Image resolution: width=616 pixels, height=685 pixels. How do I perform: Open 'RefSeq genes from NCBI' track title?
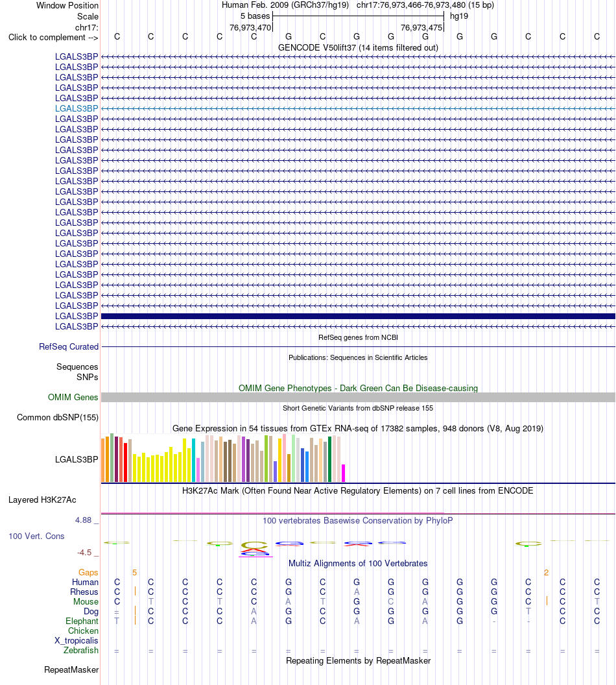358,337
